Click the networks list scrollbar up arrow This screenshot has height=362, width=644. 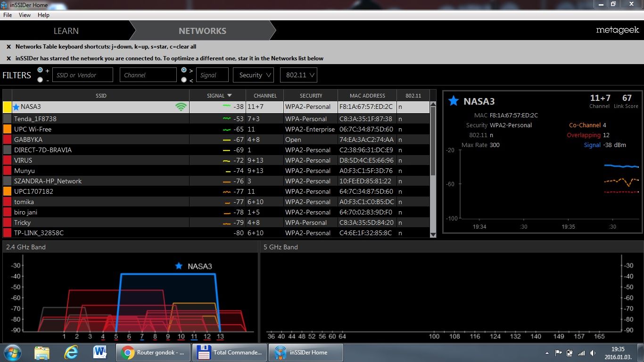[433, 105]
